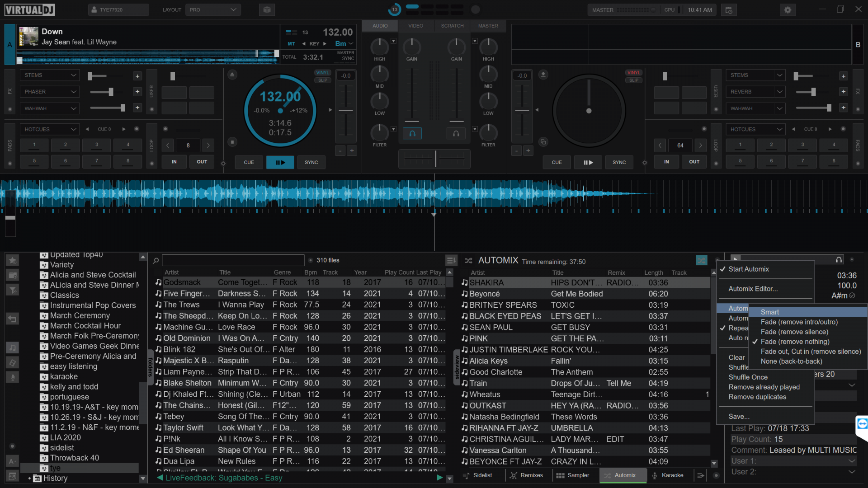Open the Sampler sideview tab
Viewport: 868px width, 488px height.
pyautogui.click(x=572, y=475)
